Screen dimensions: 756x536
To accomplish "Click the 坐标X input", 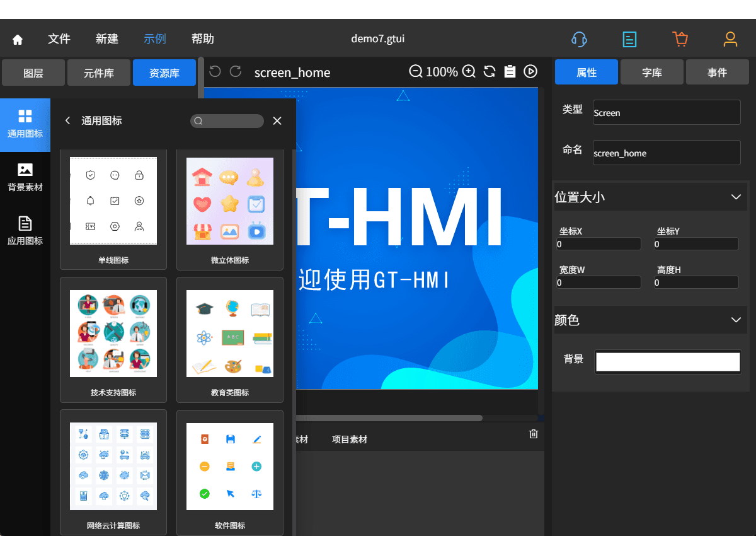I will click(x=598, y=244).
